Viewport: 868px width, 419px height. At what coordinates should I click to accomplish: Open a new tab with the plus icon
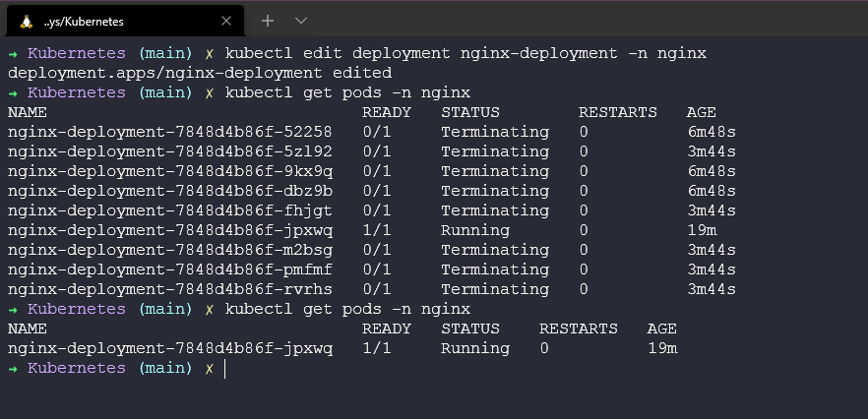268,21
